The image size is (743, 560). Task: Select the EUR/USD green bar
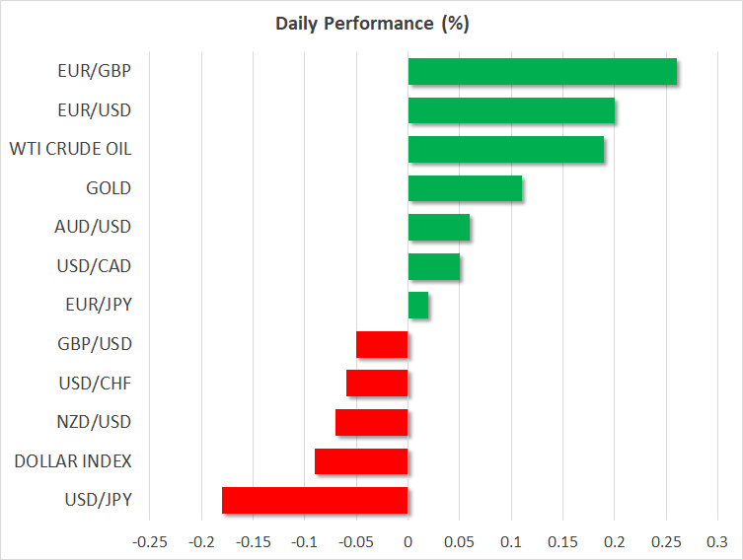(511, 110)
